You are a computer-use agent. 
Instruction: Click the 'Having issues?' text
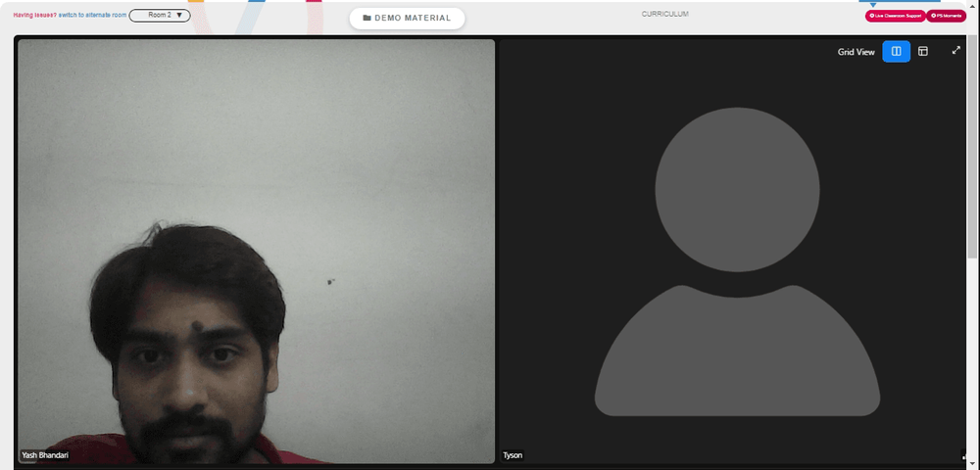(35, 15)
